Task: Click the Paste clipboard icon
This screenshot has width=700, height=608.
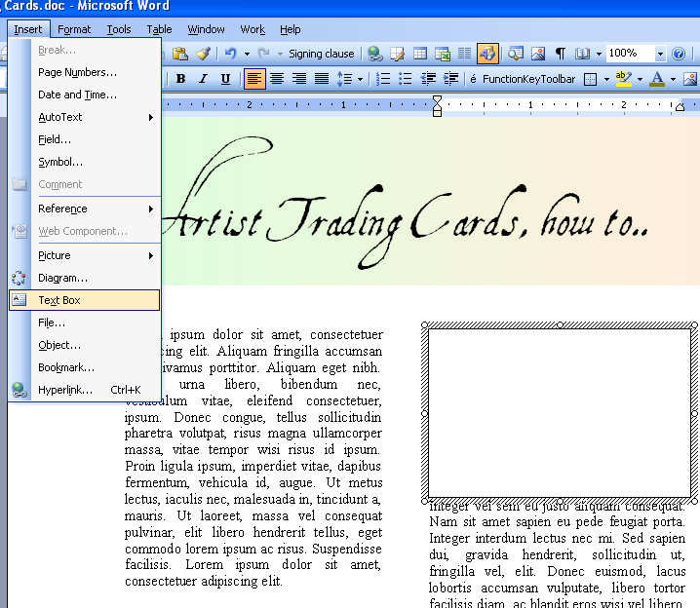Action: (x=180, y=54)
